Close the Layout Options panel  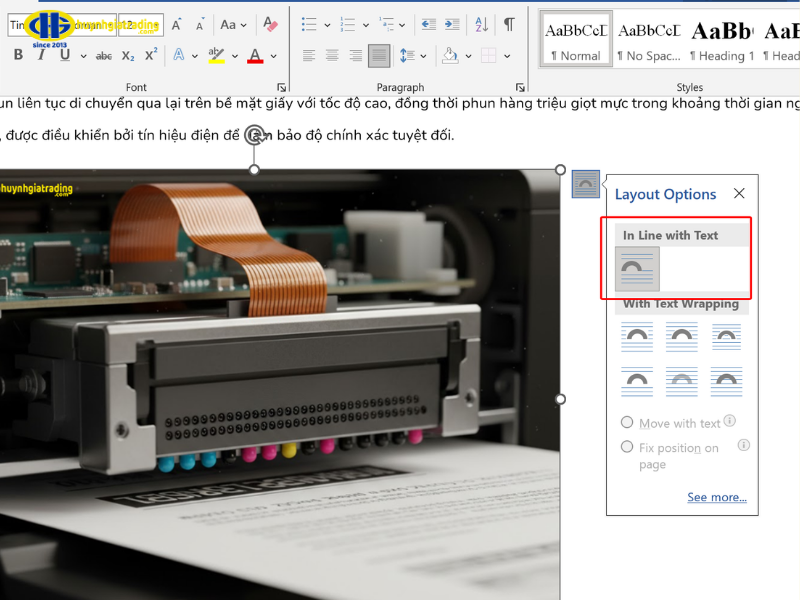coord(739,194)
